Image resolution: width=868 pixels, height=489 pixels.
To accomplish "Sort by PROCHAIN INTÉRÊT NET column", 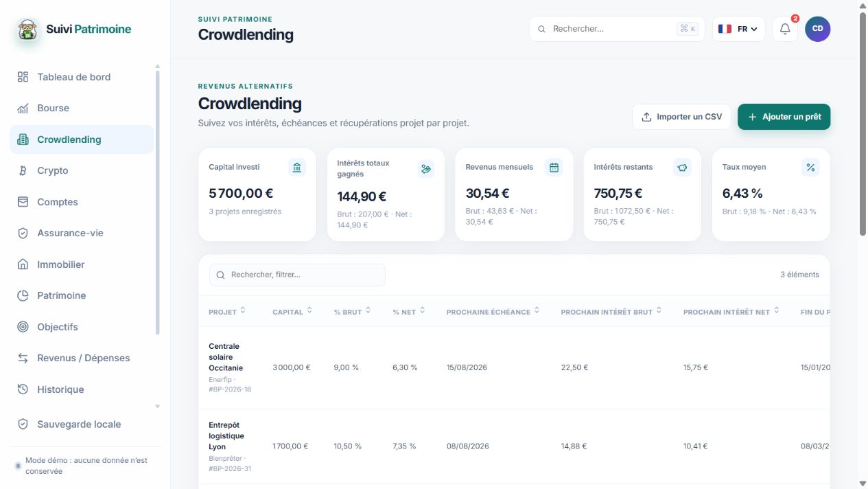I will coord(731,312).
